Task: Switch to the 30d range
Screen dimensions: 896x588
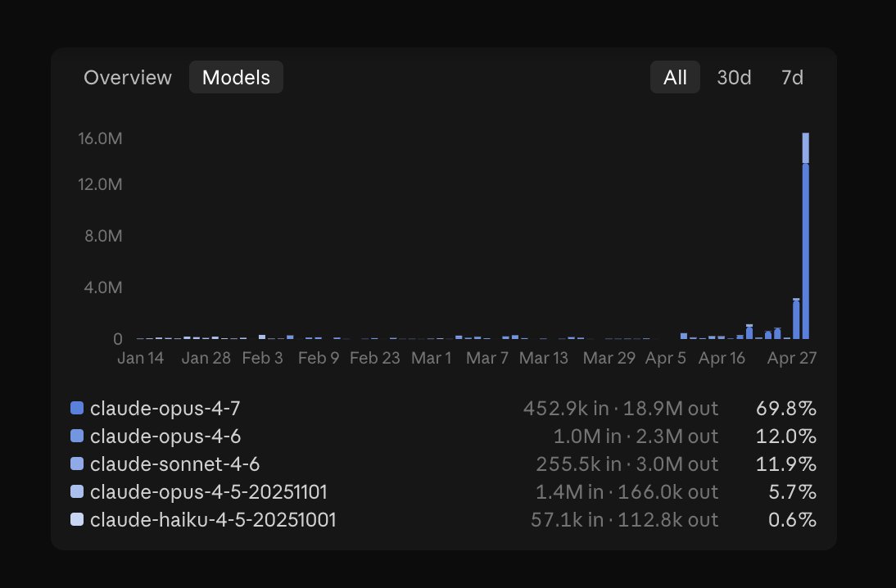Action: (x=734, y=77)
